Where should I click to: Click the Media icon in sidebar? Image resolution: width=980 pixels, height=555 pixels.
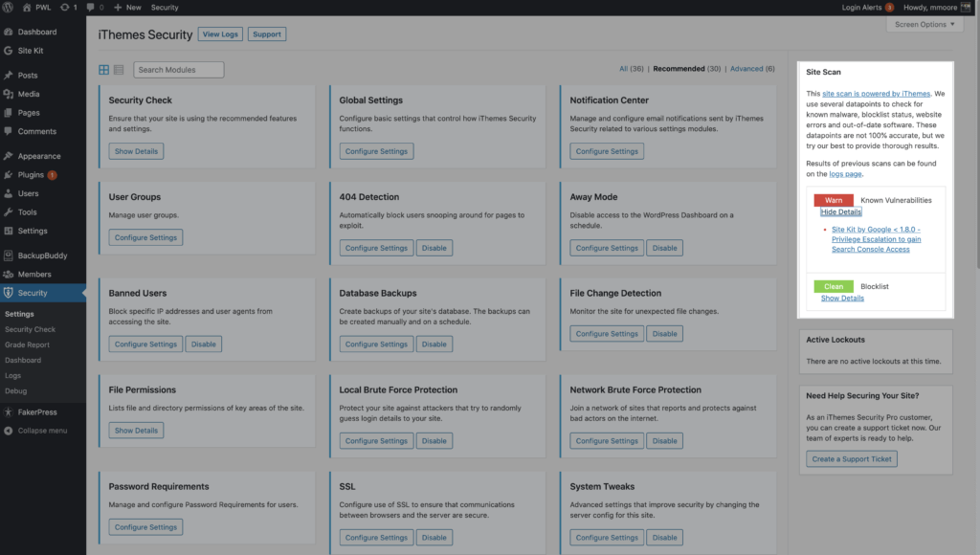pyautogui.click(x=8, y=94)
